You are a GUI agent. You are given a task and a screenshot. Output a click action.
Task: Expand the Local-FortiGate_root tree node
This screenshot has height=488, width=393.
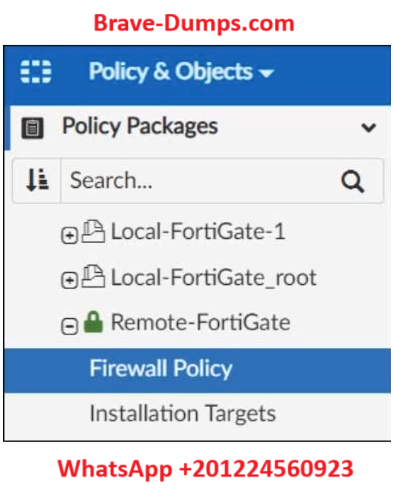pyautogui.click(x=69, y=280)
